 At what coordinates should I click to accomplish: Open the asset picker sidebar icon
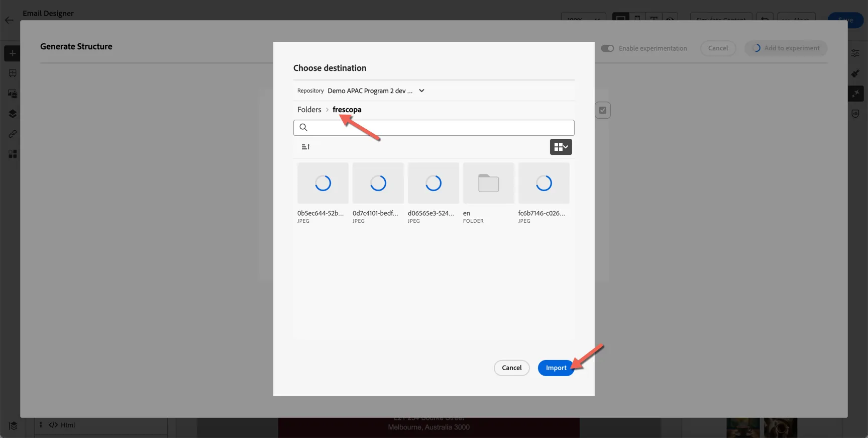pyautogui.click(x=13, y=94)
